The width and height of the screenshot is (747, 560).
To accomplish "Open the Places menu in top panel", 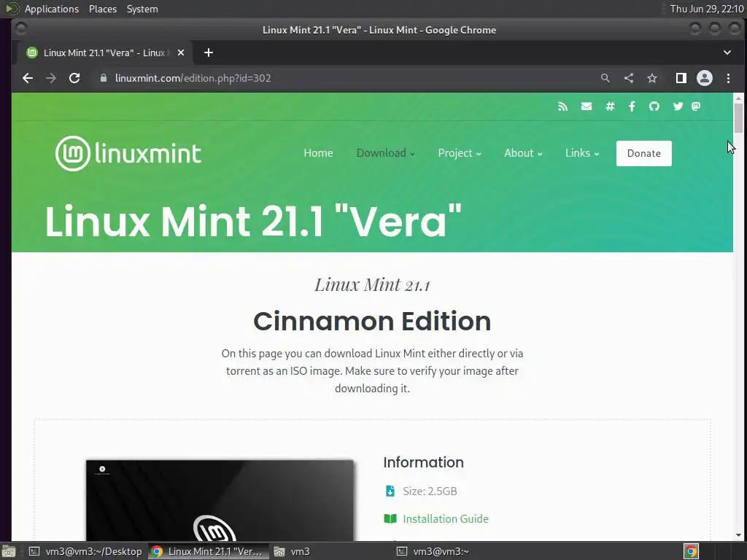I will 102,9.
